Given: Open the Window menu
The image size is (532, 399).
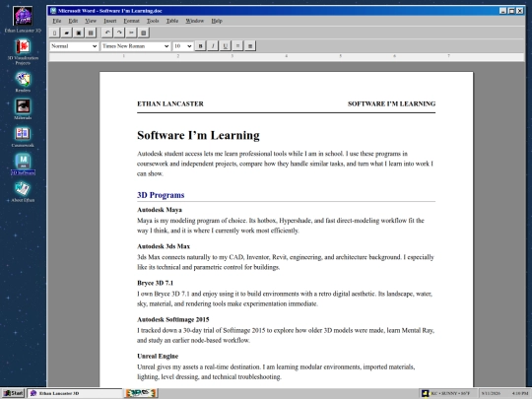Looking at the screenshot, I should 195,21.
